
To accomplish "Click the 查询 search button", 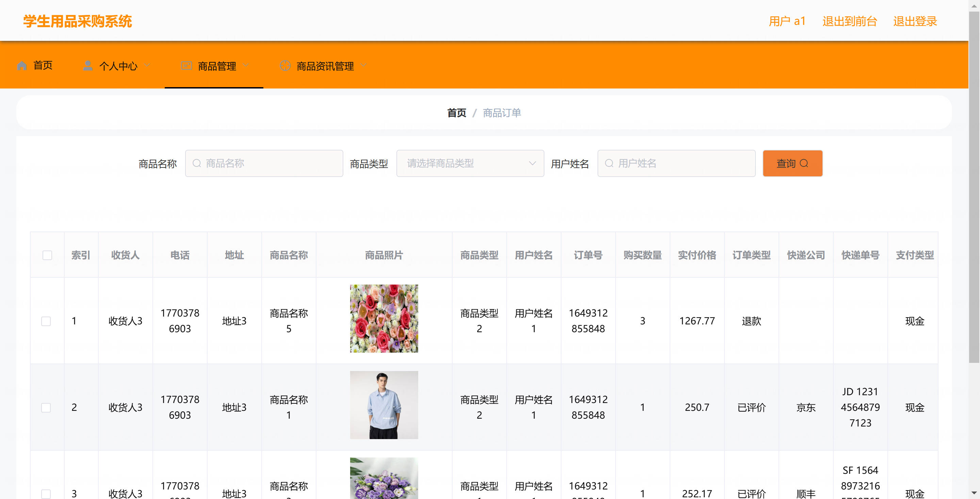I will click(793, 163).
